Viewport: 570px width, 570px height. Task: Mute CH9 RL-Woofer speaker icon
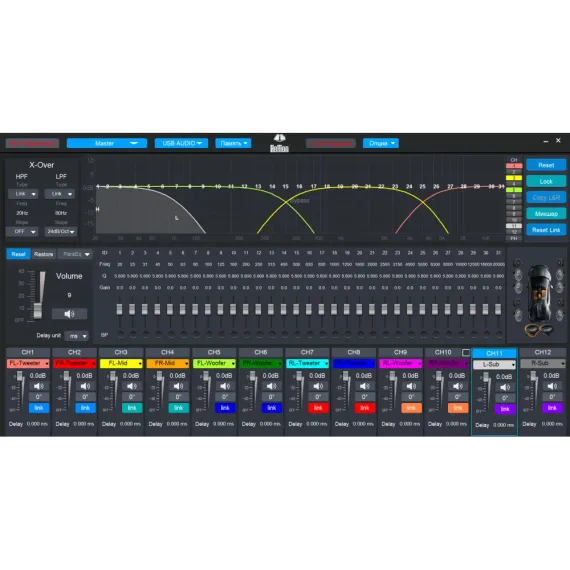point(411,386)
